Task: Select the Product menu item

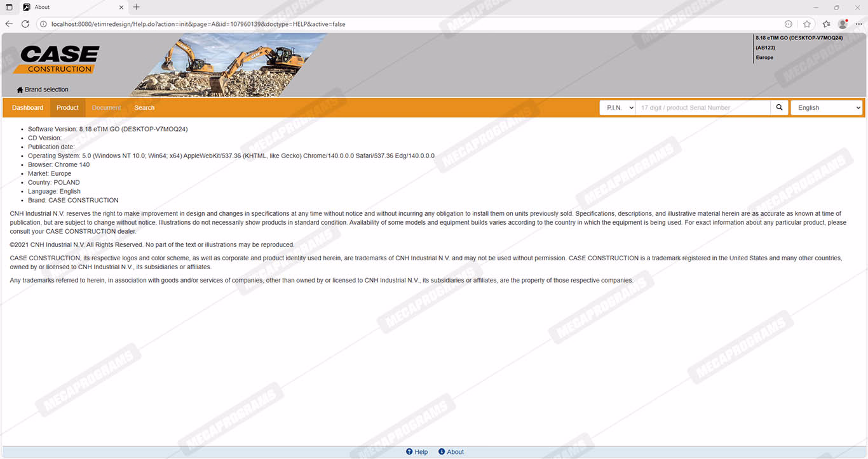Action: point(67,108)
